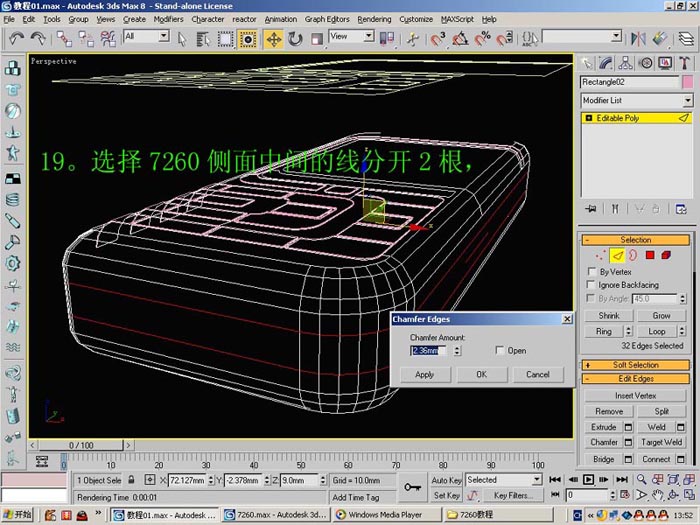Screen dimensions: 700x525
Task: Click Apply in Chamfer Edges dialog
Action: click(425, 375)
